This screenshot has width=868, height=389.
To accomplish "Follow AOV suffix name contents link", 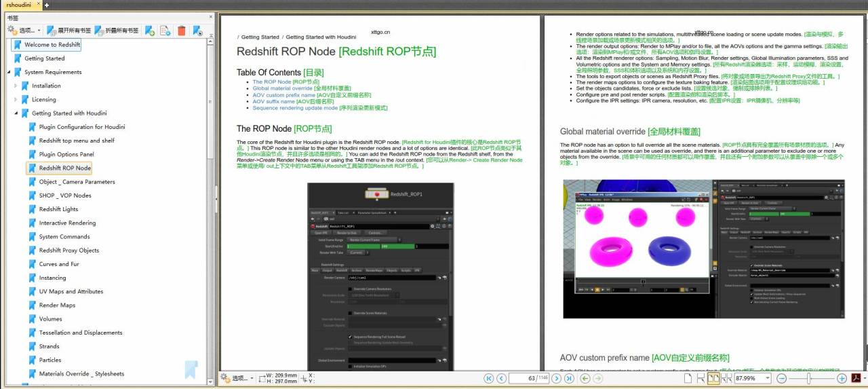I will pyautogui.click(x=273, y=101).
